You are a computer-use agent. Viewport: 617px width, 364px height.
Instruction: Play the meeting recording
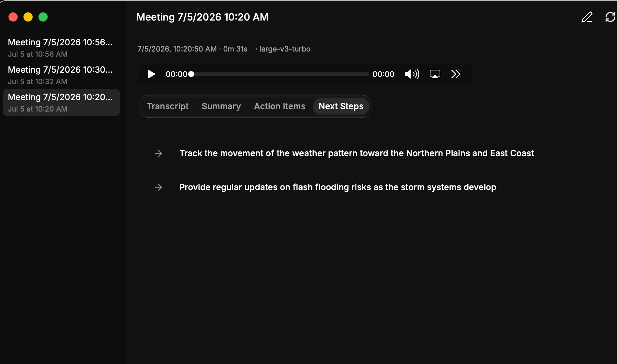click(151, 74)
